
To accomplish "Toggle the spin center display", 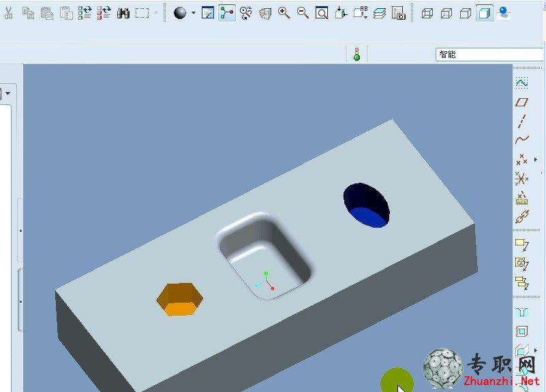I will [227, 13].
